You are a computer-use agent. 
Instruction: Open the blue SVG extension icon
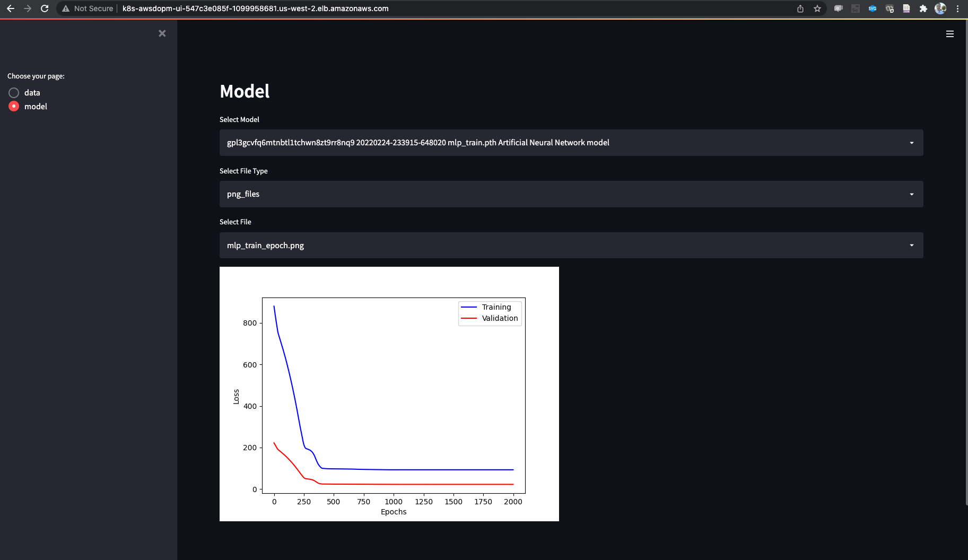pos(873,8)
